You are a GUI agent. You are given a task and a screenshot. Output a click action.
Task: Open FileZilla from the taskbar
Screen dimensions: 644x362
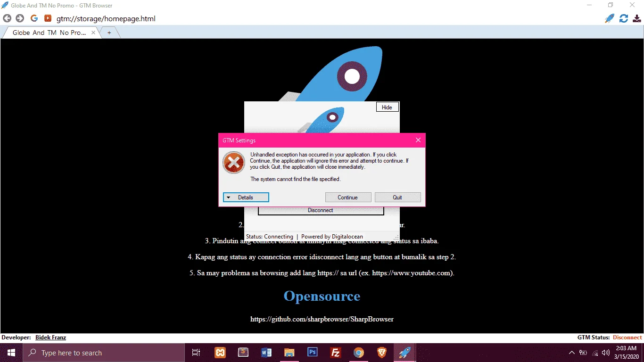pyautogui.click(x=336, y=353)
